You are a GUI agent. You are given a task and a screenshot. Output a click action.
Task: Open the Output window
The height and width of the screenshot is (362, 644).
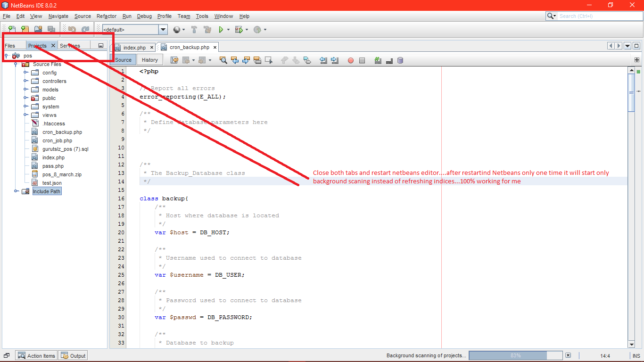tap(73, 356)
